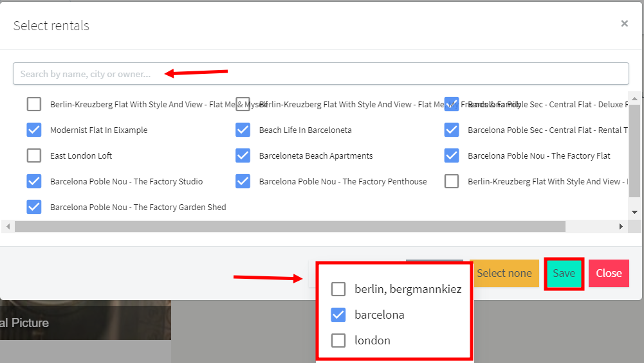Viewport: 644px width, 363px height.
Task: Click the vertical scrollbar down arrow
Action: [x=634, y=211]
